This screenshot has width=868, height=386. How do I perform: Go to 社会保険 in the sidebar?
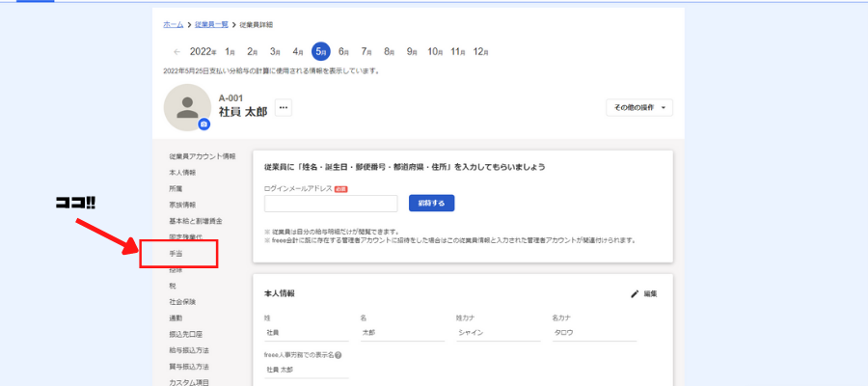click(182, 302)
